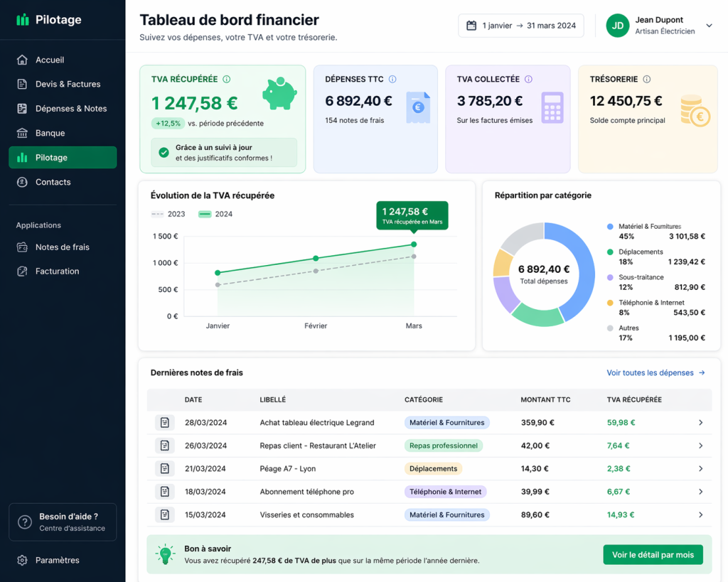The height and width of the screenshot is (582, 728).
Task: Click the euro receipt icon in Dépenses card
Action: [x=418, y=108]
